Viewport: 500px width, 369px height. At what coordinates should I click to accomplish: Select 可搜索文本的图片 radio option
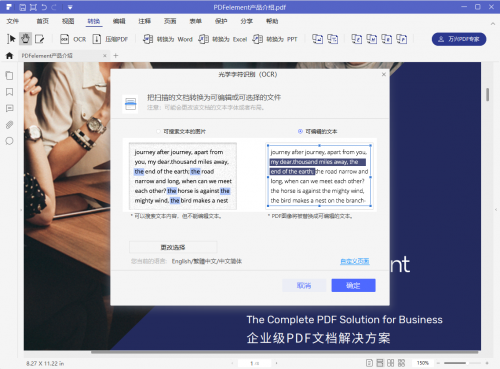point(182,132)
